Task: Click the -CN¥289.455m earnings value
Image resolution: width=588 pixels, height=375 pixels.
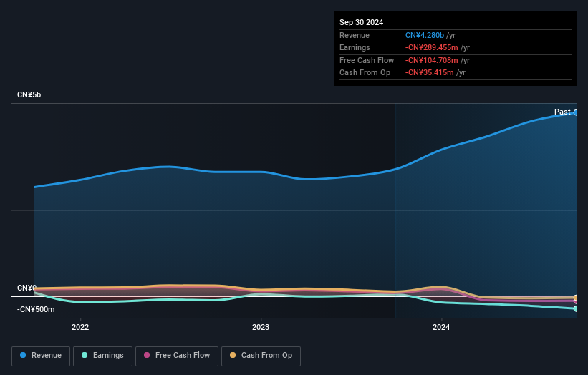Action: pyautogui.click(x=431, y=47)
